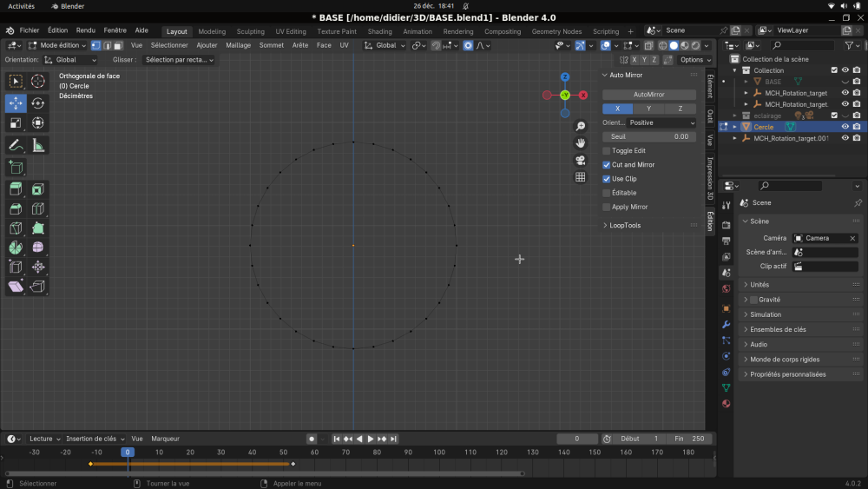Open the Maillage menu
This screenshot has width=868, height=489.
(x=238, y=45)
